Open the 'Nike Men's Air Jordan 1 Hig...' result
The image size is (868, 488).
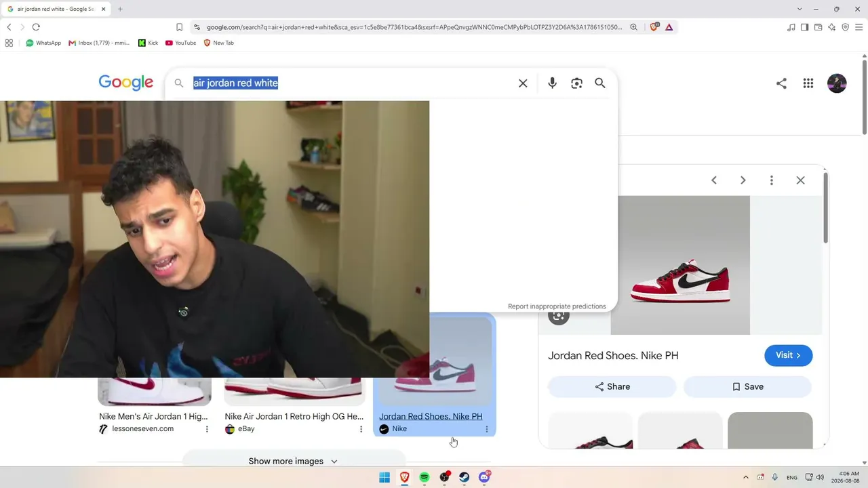pos(153,417)
